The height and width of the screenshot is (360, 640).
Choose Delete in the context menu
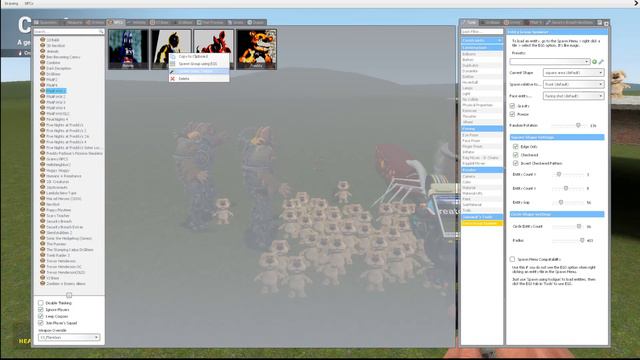[x=199, y=78]
